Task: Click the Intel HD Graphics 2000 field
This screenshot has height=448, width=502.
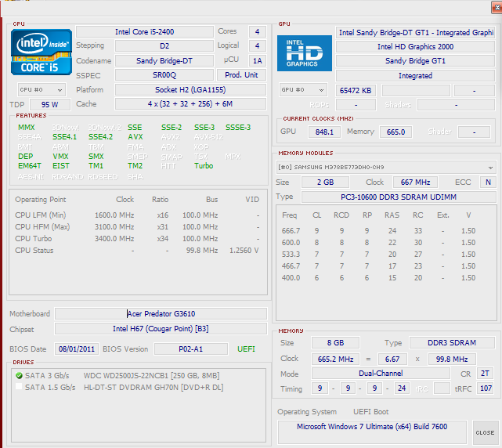Action: (x=415, y=46)
